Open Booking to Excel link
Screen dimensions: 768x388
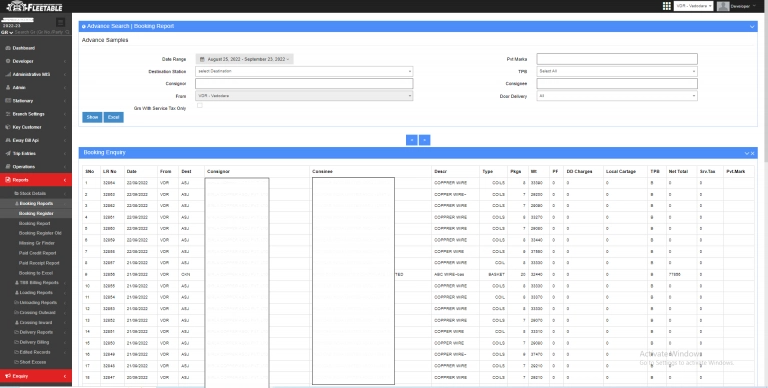(36, 273)
